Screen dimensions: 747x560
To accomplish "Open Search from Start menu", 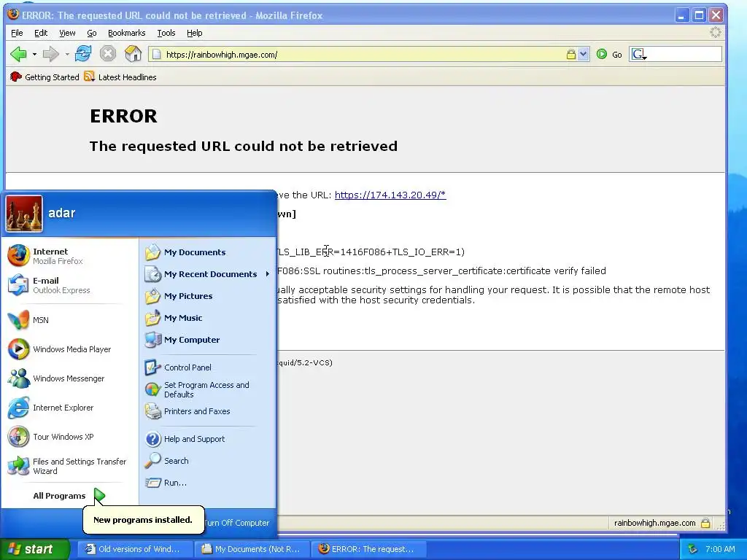I will 208,461.
